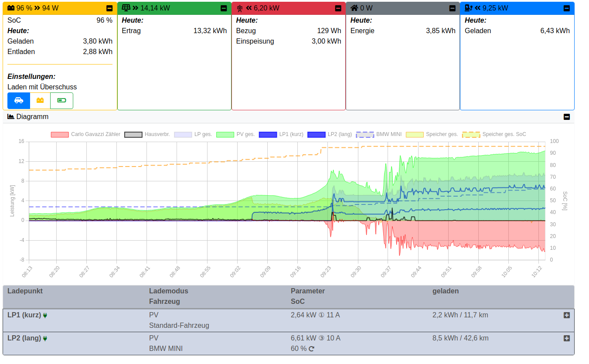
Task: Collapse the battery storage card
Action: tap(109, 8)
